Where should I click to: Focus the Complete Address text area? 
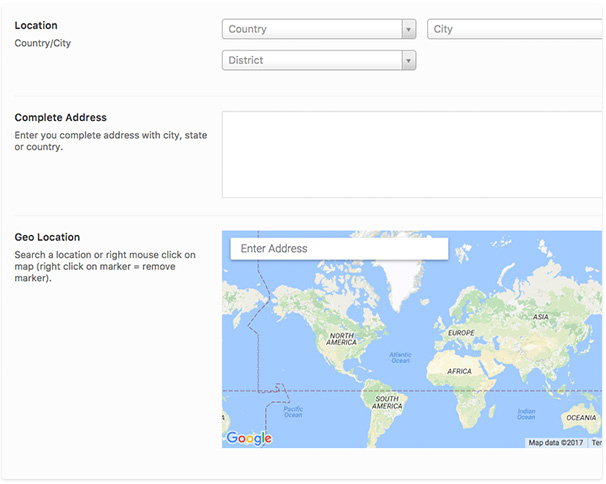[x=412, y=154]
